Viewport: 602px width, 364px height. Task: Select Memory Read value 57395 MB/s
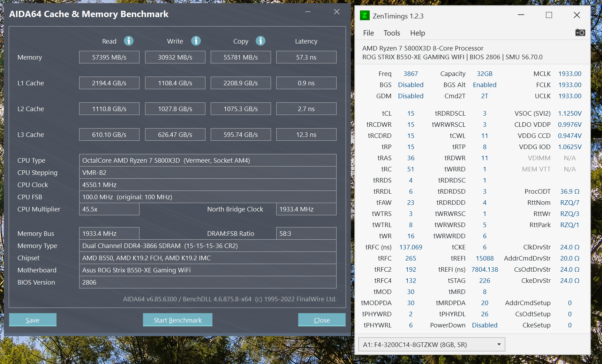109,57
